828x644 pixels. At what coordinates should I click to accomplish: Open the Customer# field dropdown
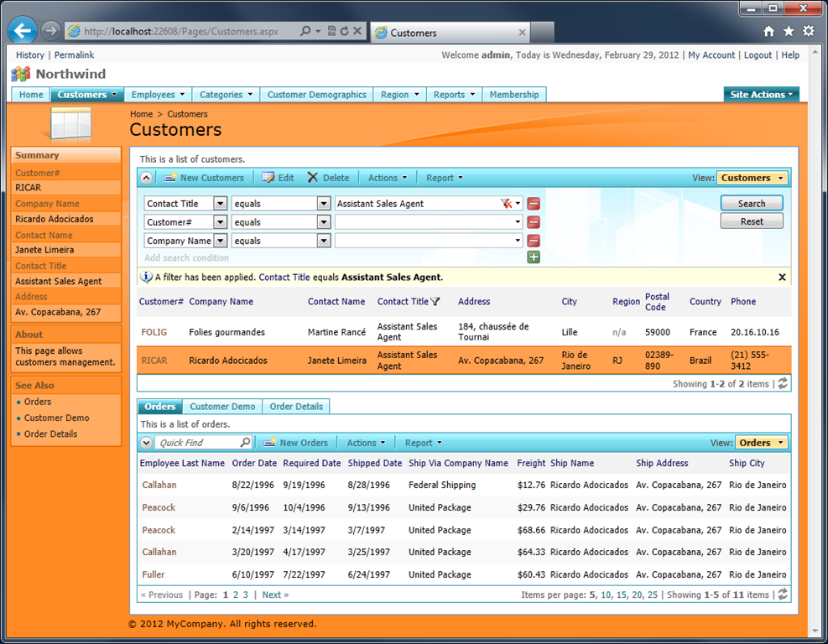tap(220, 222)
